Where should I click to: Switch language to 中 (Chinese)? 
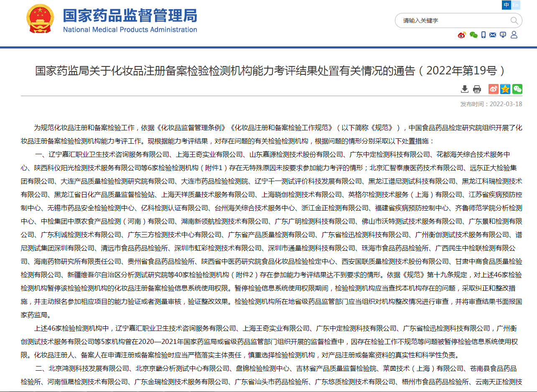[x=506, y=5]
